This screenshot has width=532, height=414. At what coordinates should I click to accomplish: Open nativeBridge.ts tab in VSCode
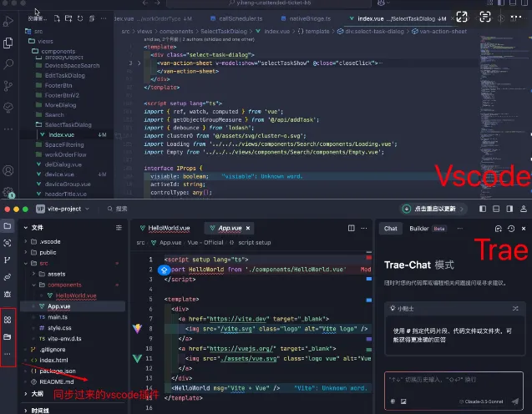(x=306, y=18)
